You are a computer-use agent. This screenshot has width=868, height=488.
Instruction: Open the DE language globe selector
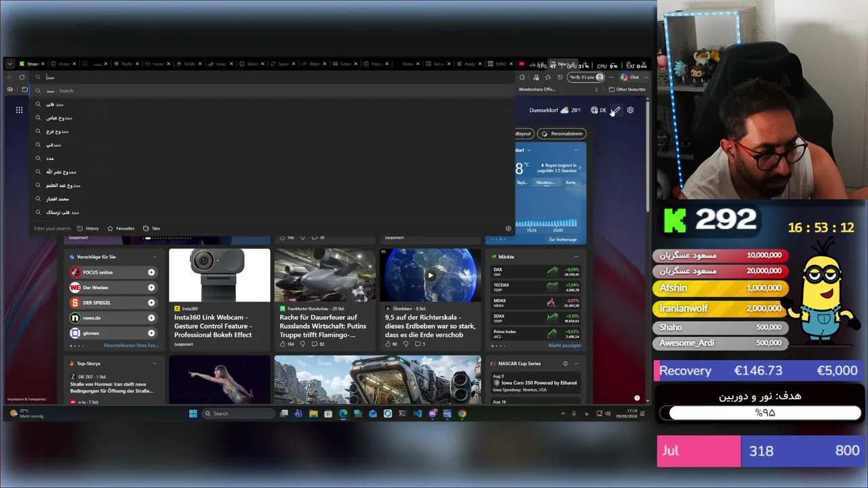(x=598, y=110)
